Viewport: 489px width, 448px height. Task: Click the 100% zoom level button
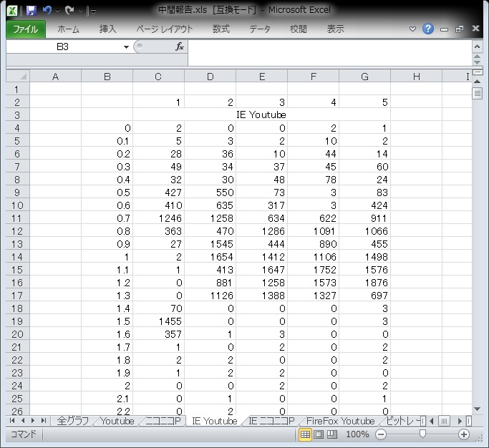click(357, 434)
